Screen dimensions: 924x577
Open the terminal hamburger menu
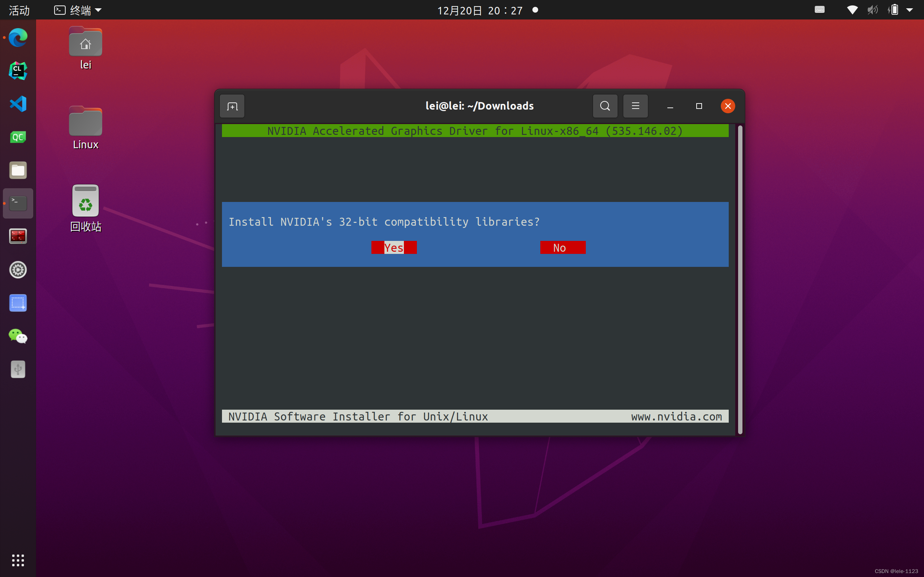[635, 106]
